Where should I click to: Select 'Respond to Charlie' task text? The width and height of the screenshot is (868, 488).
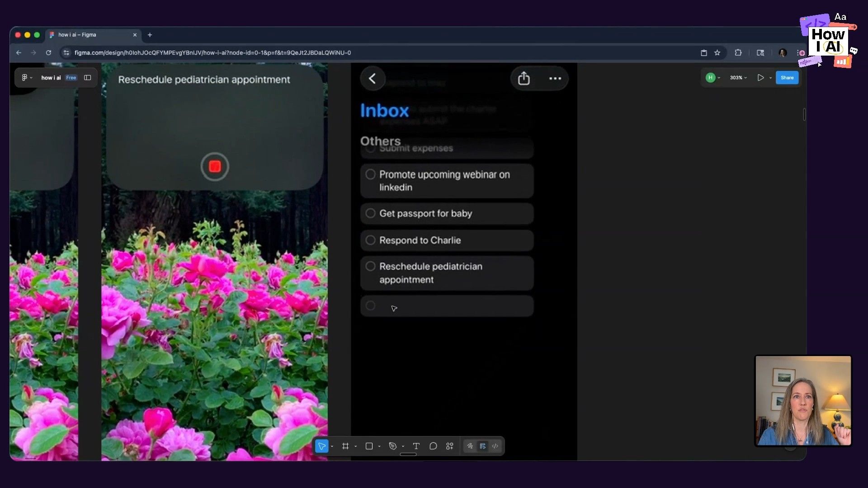pyautogui.click(x=420, y=240)
